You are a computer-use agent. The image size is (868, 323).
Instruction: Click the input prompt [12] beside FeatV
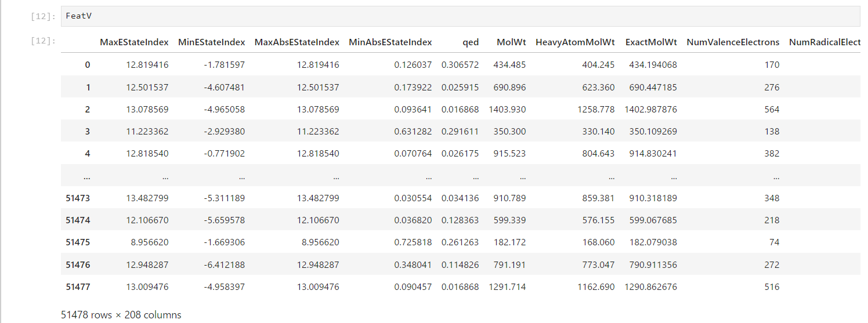click(x=44, y=16)
